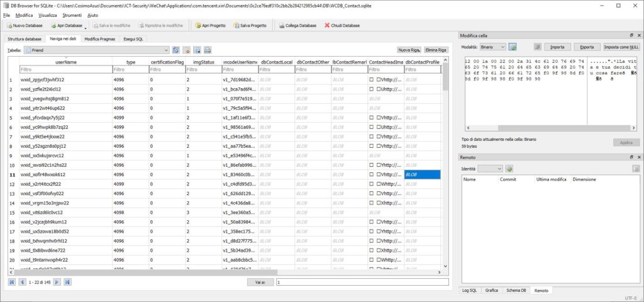644x302 pixels.
Task: Open the Visualizza menu
Action: point(48,15)
